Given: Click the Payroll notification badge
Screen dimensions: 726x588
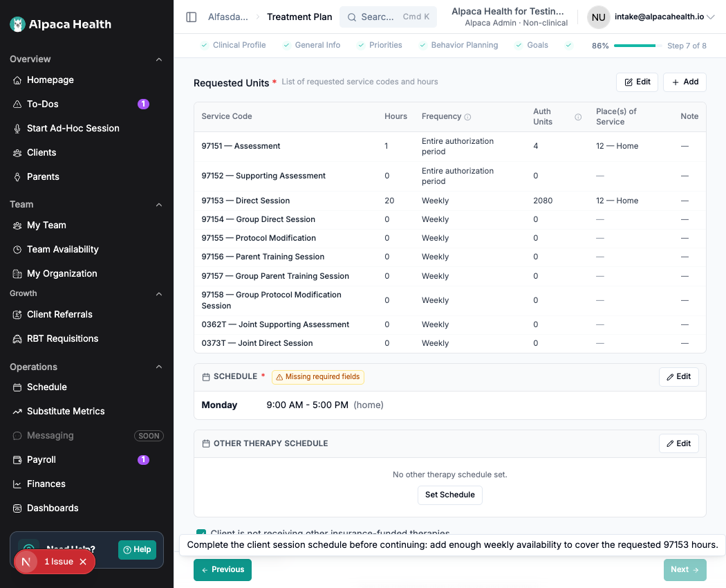Looking at the screenshot, I should [x=144, y=459].
